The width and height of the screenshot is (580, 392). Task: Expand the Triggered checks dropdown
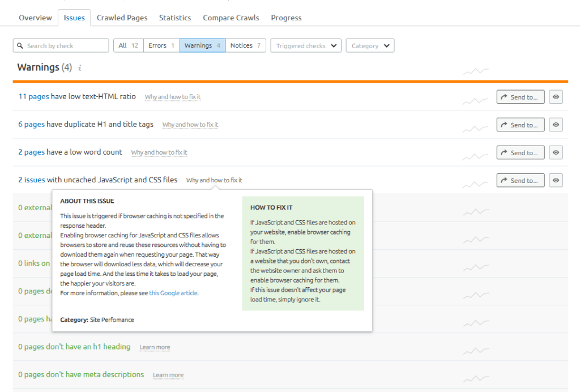[x=306, y=46]
